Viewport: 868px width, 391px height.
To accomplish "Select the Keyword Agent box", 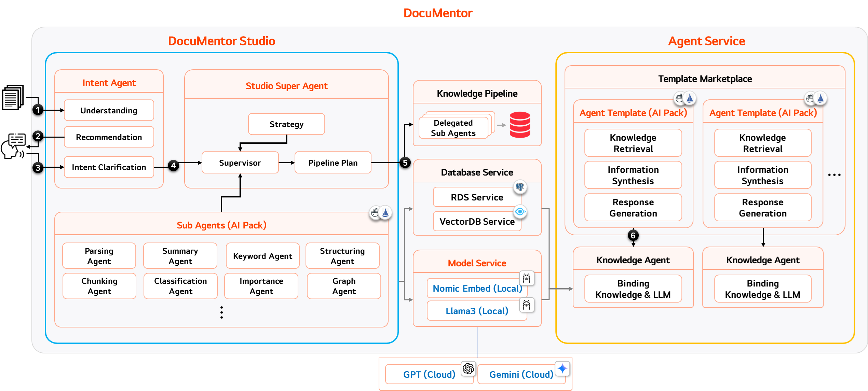I will (x=263, y=256).
